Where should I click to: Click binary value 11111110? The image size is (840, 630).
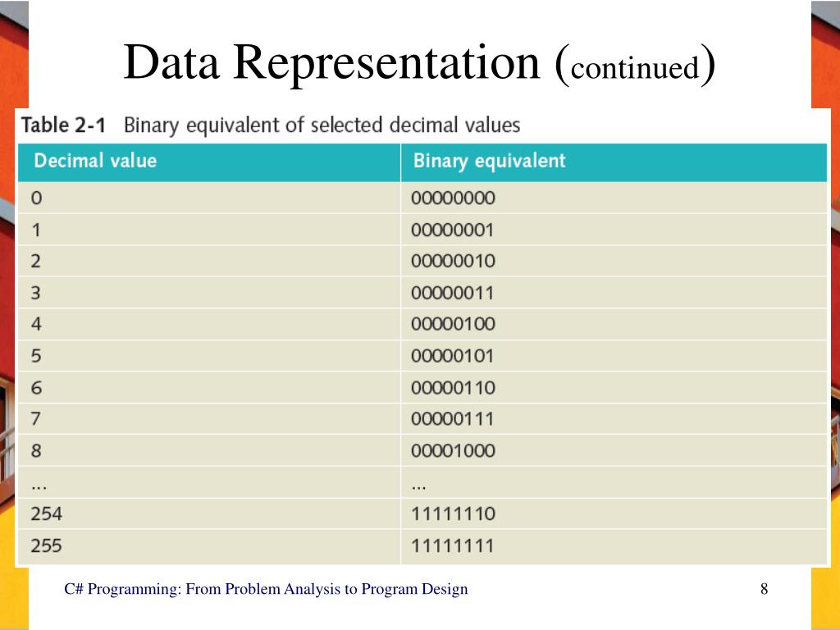453,514
